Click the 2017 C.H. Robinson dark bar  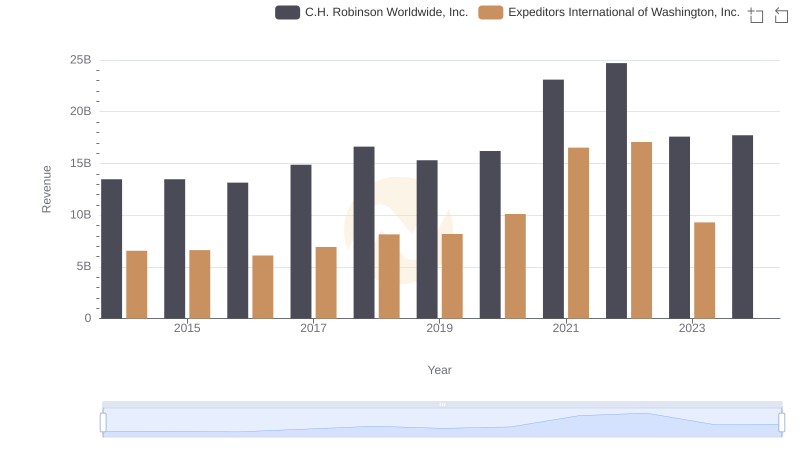(x=301, y=242)
